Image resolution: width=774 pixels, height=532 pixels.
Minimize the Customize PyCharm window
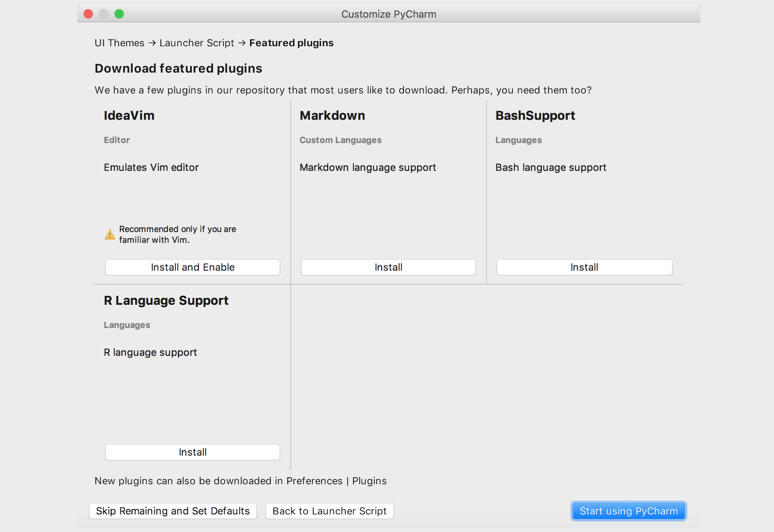click(x=104, y=14)
